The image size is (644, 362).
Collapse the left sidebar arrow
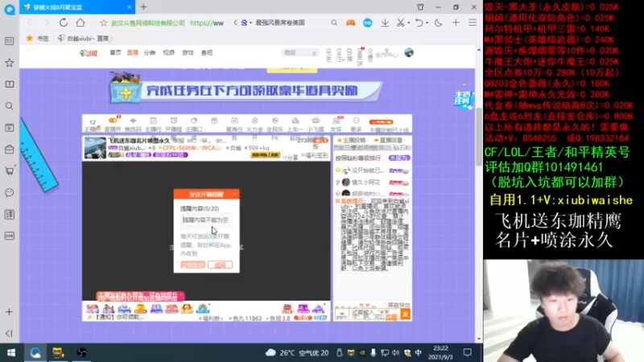point(9,333)
